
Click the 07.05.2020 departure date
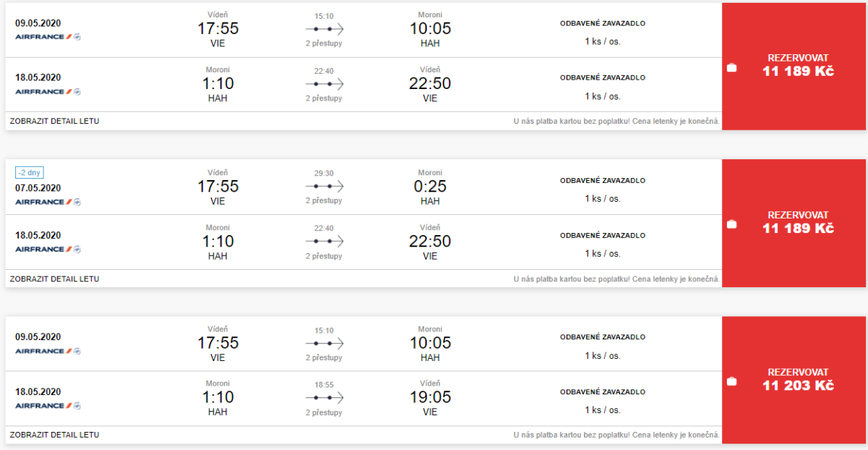[38, 188]
